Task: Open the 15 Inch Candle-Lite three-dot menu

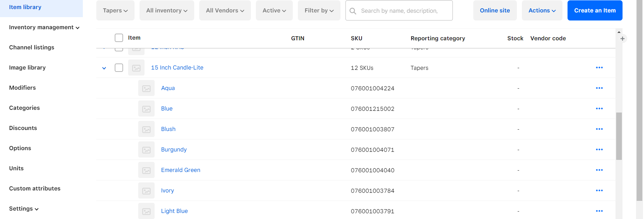Action: click(599, 68)
